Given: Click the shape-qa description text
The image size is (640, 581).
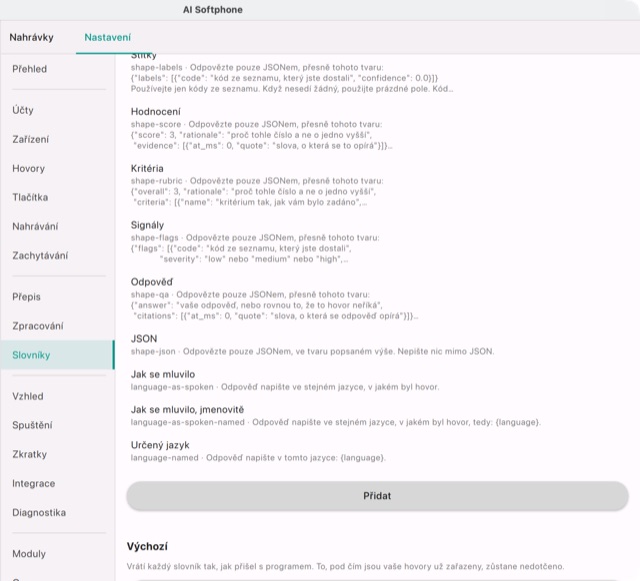Looking at the screenshot, I should point(274,305).
